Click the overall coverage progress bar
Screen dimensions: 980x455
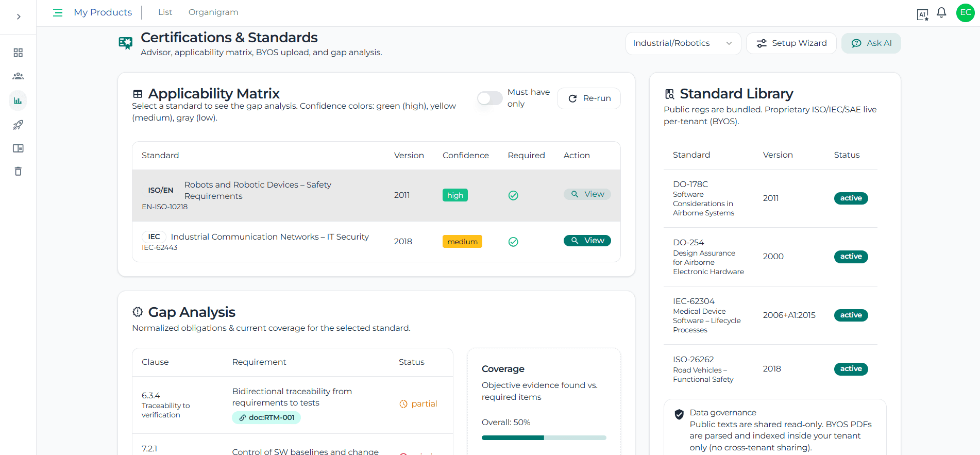pos(544,437)
